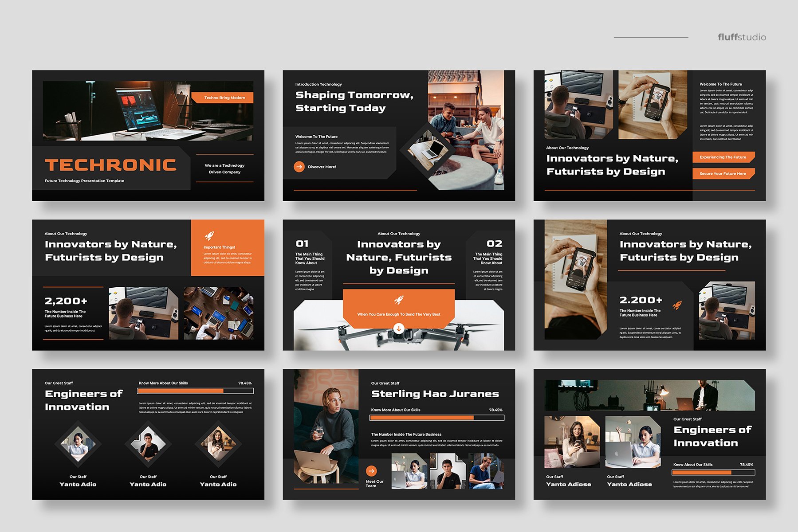Click the rocket icon above When You Care Enough
Image resolution: width=798 pixels, height=532 pixels.
coord(399,300)
